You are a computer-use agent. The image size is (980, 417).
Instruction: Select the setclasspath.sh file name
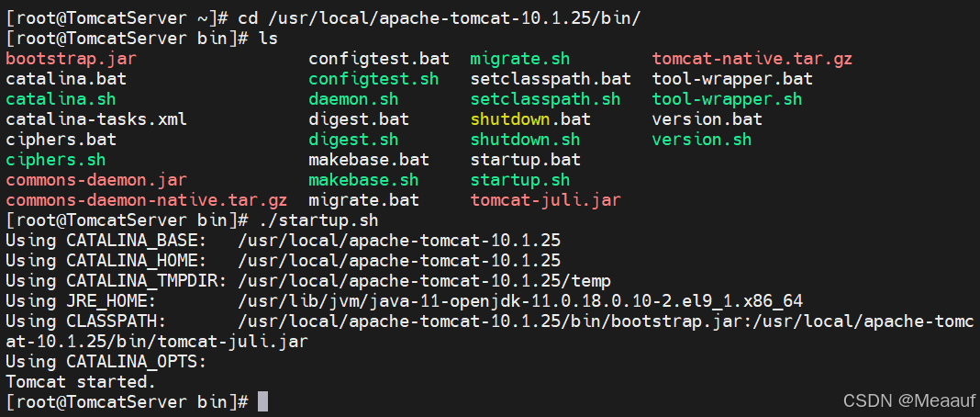click(545, 99)
